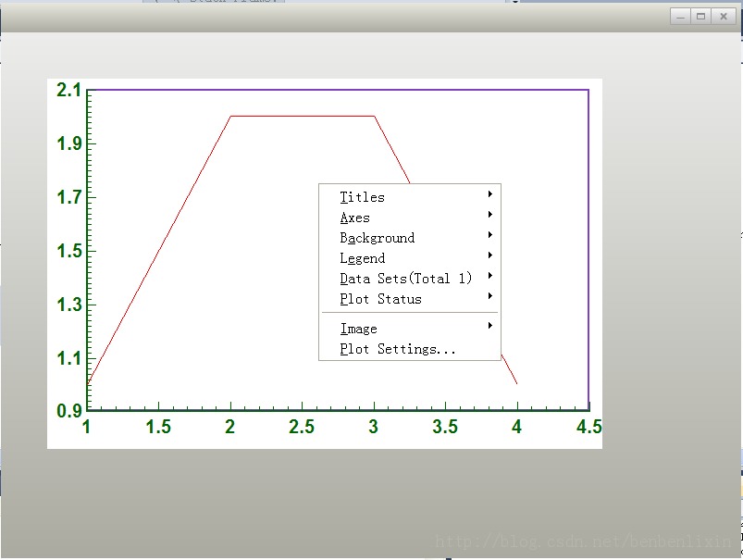Minimize the plot window
This screenshot has height=560, width=743.
point(680,17)
